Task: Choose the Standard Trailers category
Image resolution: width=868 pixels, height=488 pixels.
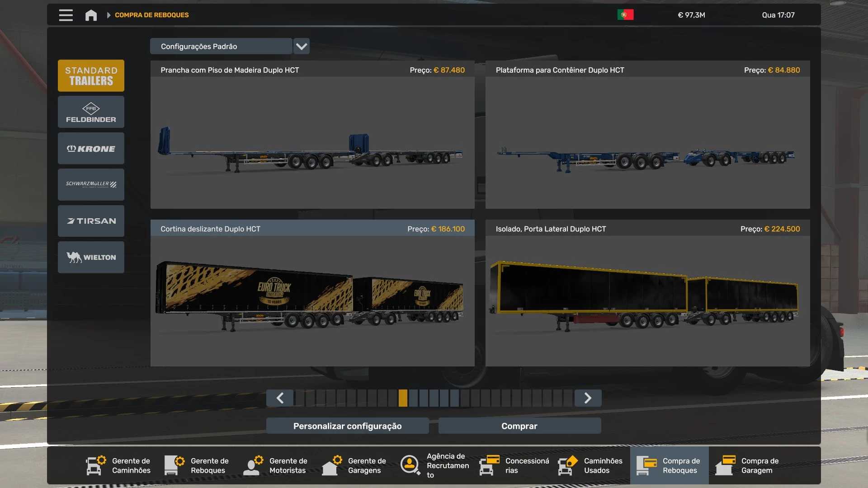Action: coord(91,76)
